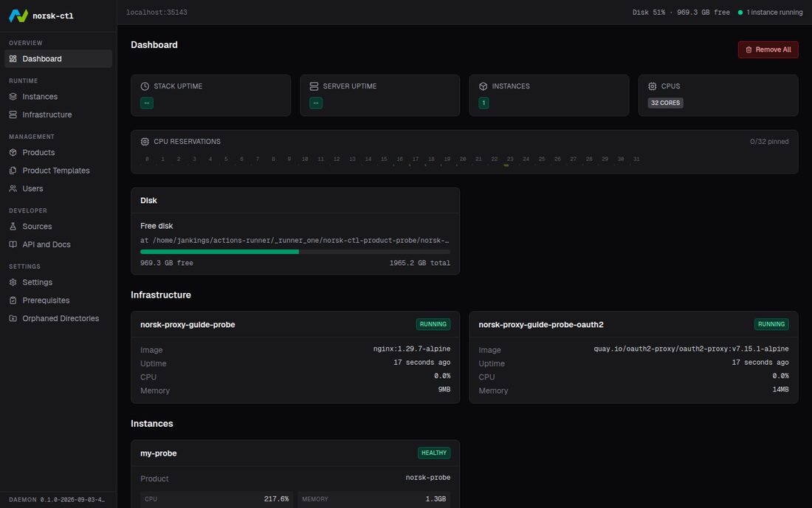Click the '0/32 pinned' text

769,142
